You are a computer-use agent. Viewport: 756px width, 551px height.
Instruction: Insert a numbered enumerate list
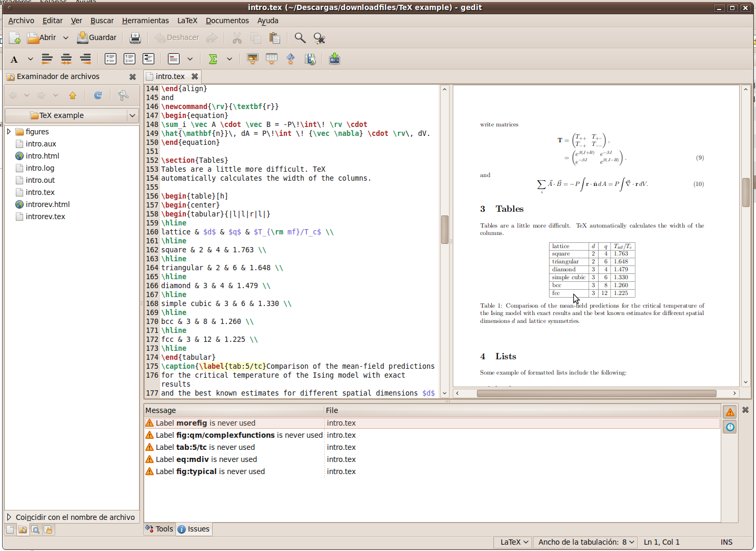[x=130, y=59]
